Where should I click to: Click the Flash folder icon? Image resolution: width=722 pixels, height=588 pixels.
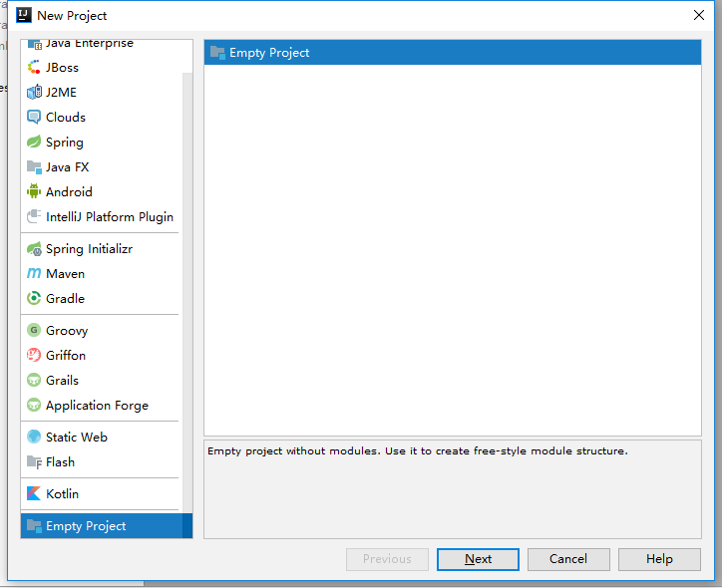tap(34, 461)
